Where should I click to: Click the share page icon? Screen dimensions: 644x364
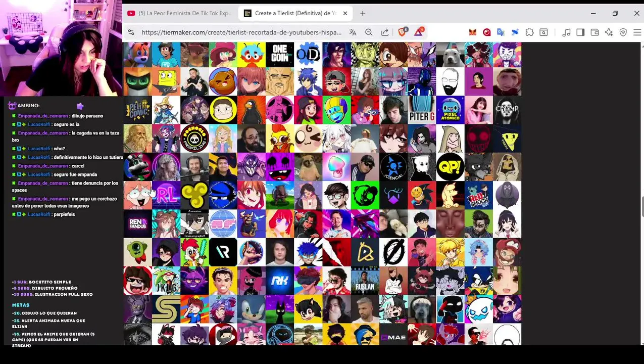385,32
